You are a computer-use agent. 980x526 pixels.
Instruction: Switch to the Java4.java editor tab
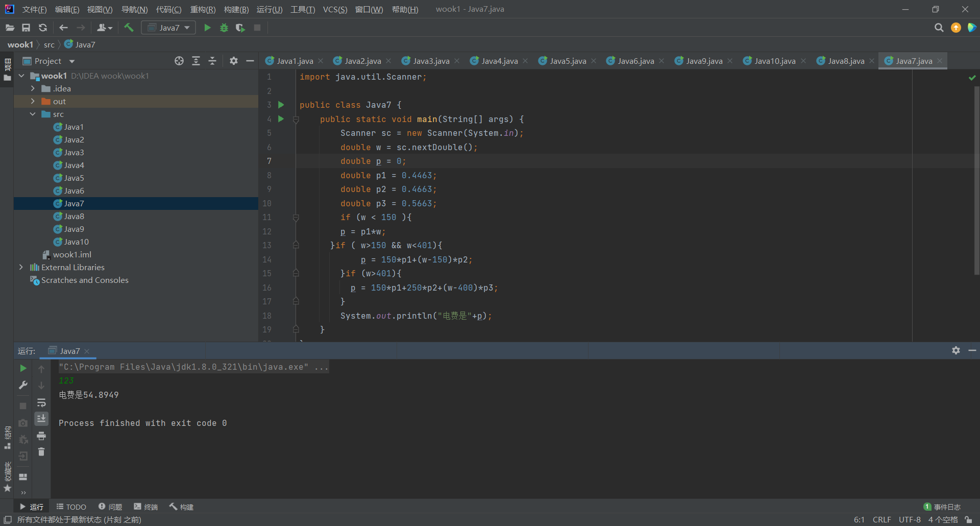[499, 61]
